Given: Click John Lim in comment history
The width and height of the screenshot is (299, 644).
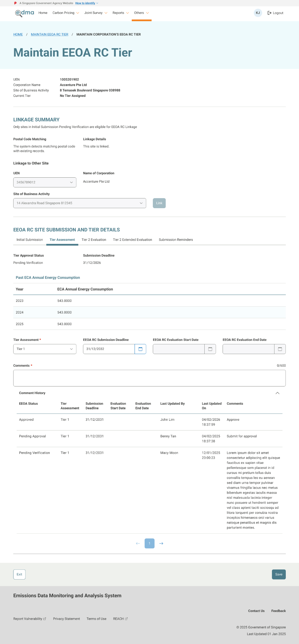Looking at the screenshot, I should (x=167, y=420).
